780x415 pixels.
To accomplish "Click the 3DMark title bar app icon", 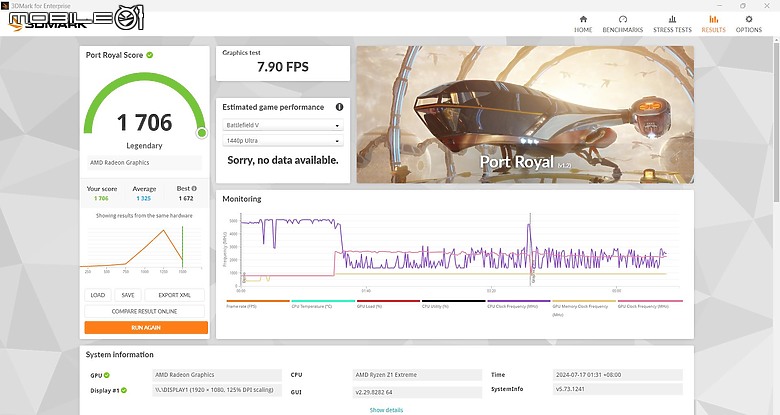I will tap(5, 5).
